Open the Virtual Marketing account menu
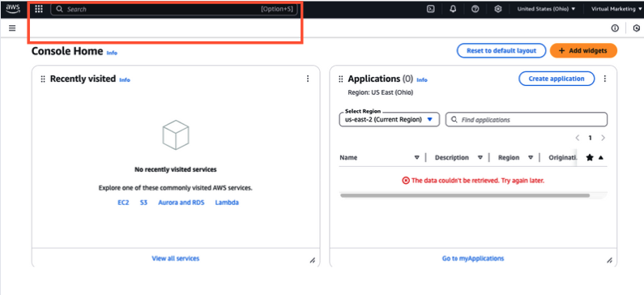 (x=616, y=9)
